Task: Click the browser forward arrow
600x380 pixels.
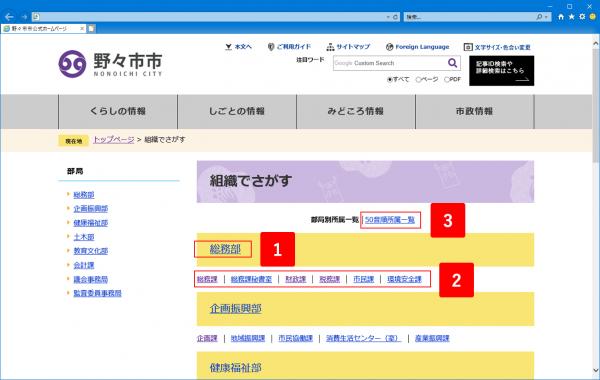Action: (24, 17)
